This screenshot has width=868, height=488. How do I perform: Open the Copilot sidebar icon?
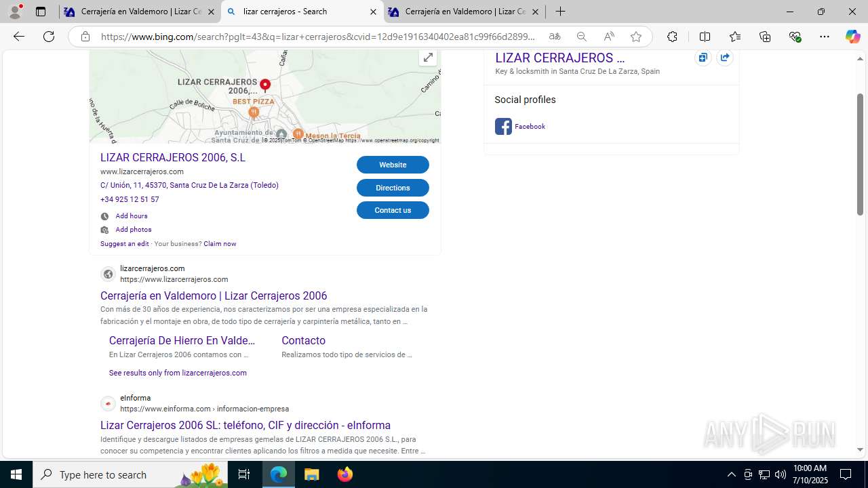pos(852,37)
